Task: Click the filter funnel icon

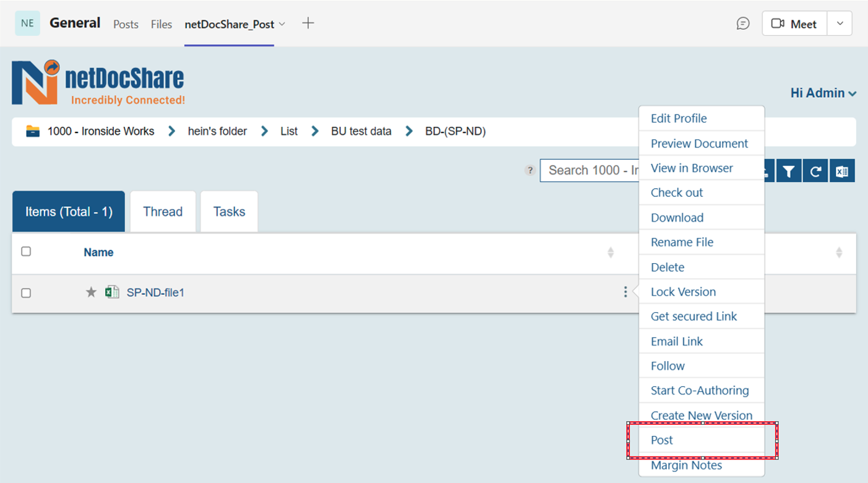Action: [x=788, y=172]
